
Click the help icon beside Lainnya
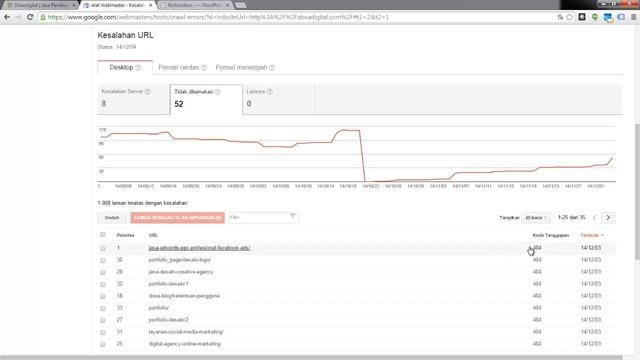click(269, 92)
